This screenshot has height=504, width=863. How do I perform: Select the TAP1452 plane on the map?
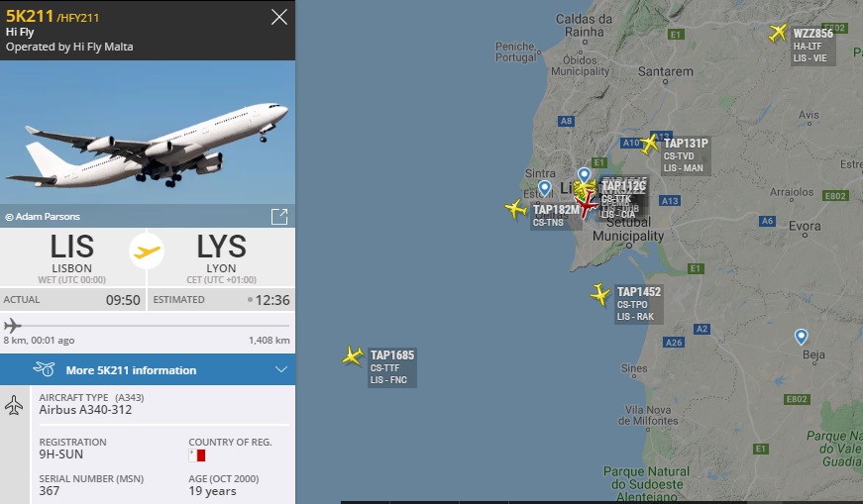click(599, 294)
